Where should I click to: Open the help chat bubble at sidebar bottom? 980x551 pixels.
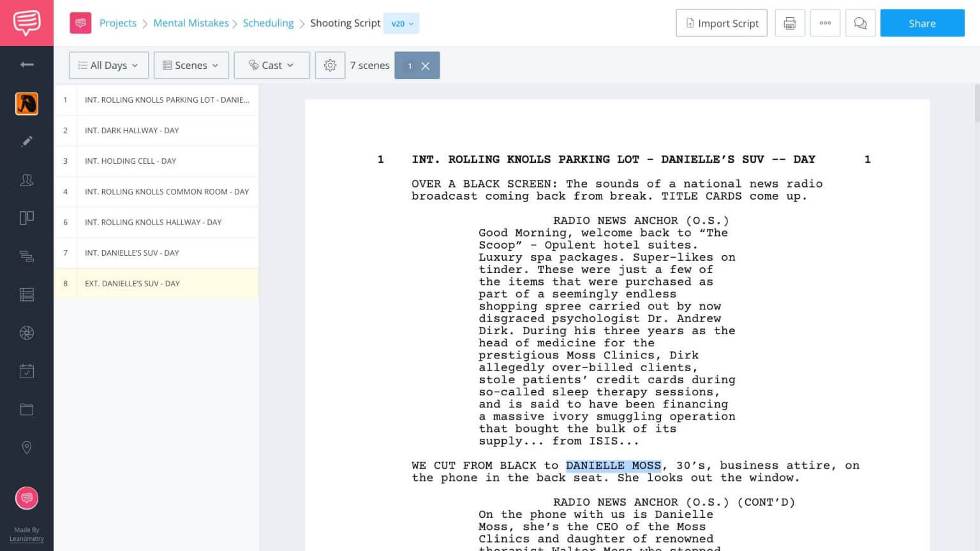click(x=26, y=498)
